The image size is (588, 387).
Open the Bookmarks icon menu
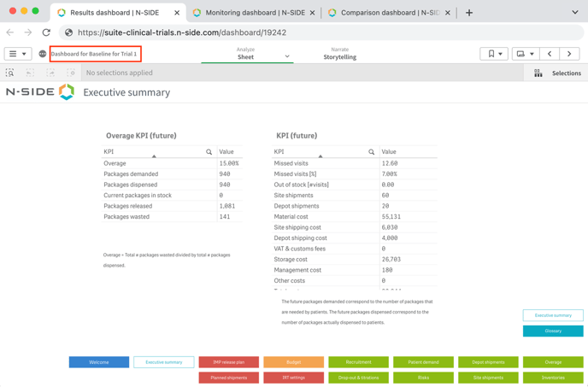[x=494, y=54]
